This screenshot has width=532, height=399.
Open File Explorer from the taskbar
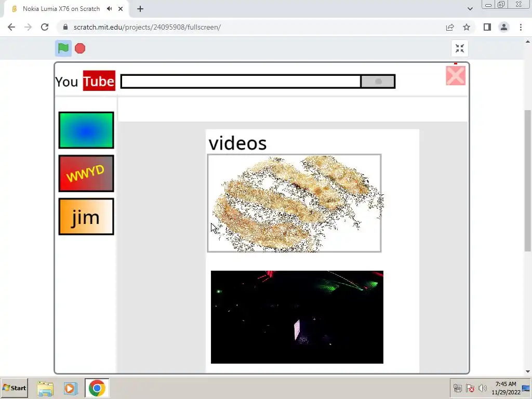[45, 388]
